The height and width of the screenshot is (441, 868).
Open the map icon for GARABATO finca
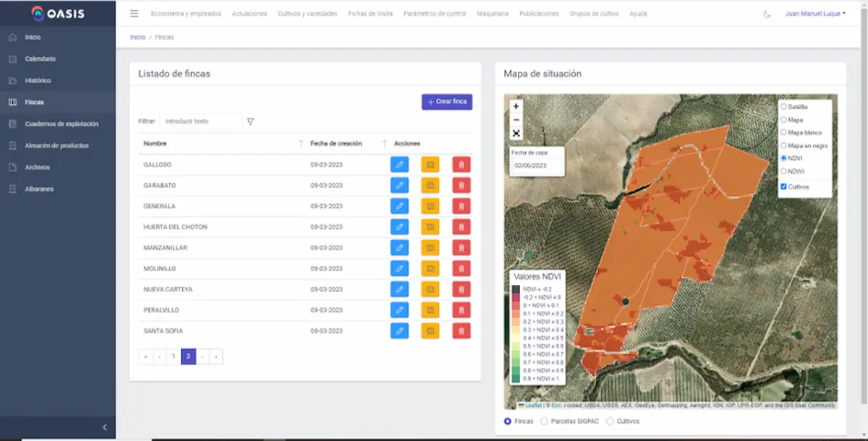pos(430,186)
